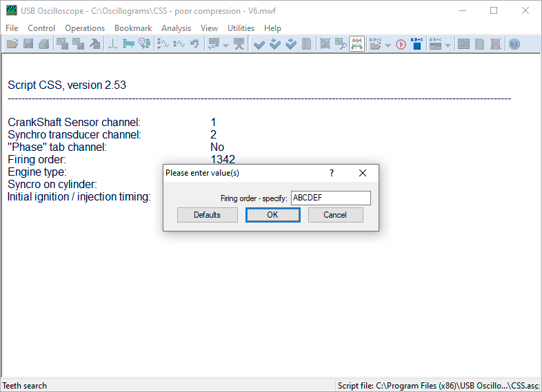Click the teal horizontal bar measurement icon

tap(128, 44)
